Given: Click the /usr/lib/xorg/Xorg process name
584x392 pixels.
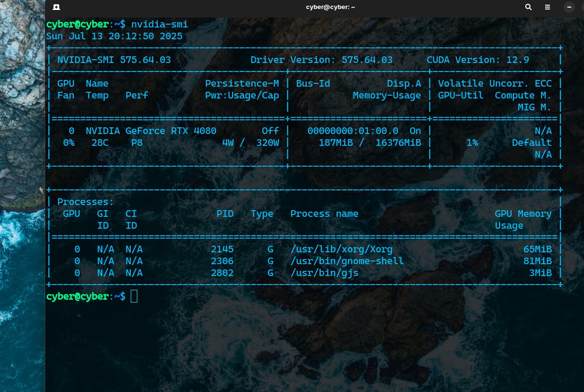Looking at the screenshot, I should point(341,249).
